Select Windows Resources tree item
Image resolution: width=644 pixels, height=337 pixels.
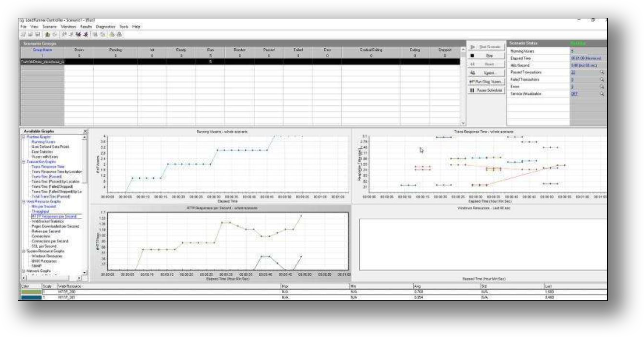(x=47, y=256)
